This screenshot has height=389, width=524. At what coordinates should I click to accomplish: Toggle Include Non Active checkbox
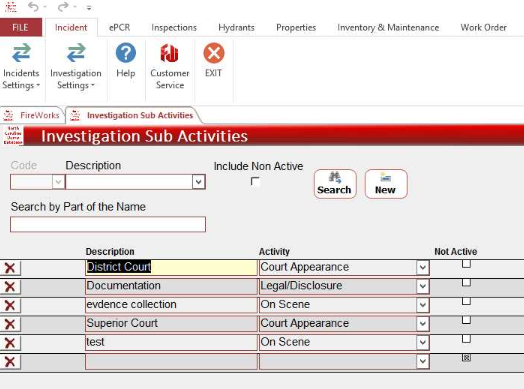tap(255, 181)
